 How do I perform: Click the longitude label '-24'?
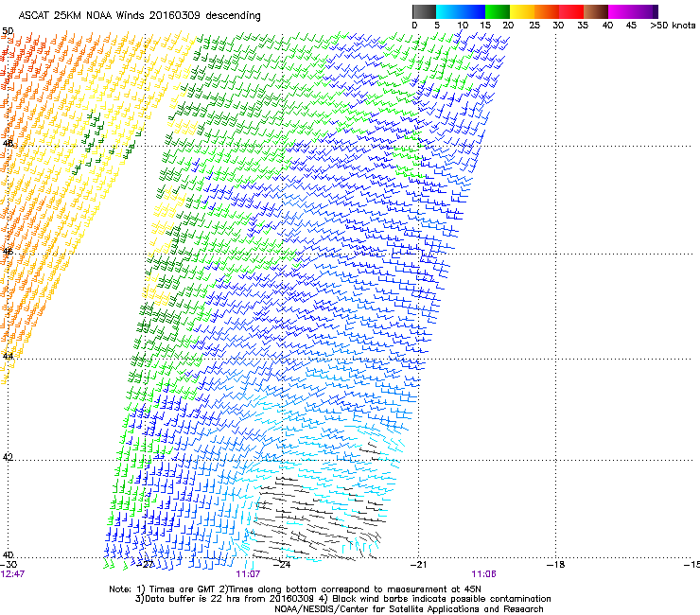pyautogui.click(x=282, y=565)
